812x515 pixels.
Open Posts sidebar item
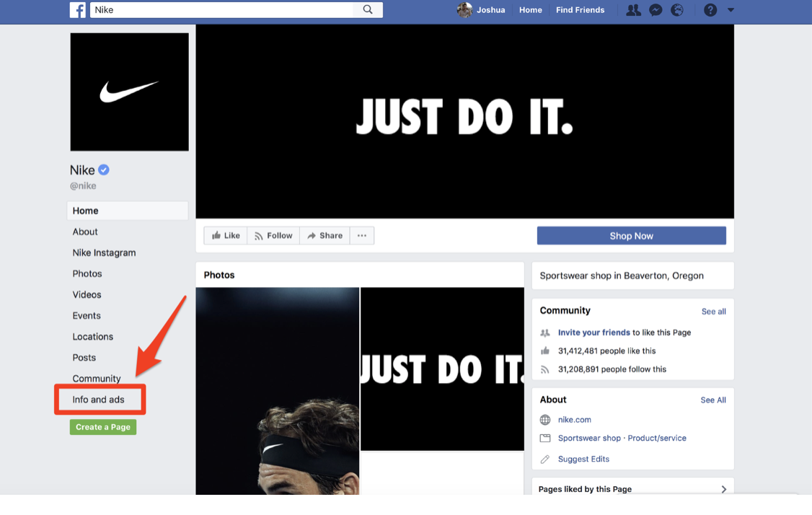[84, 358]
